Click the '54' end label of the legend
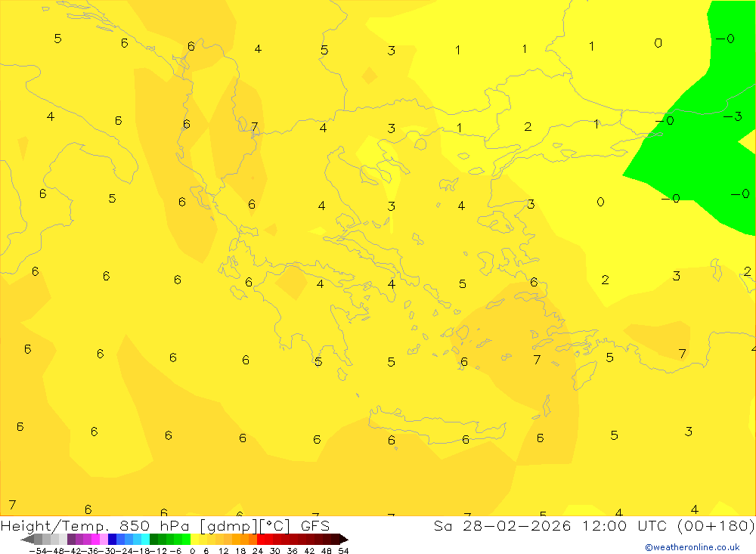This screenshot has width=756, height=554. pos(343,551)
